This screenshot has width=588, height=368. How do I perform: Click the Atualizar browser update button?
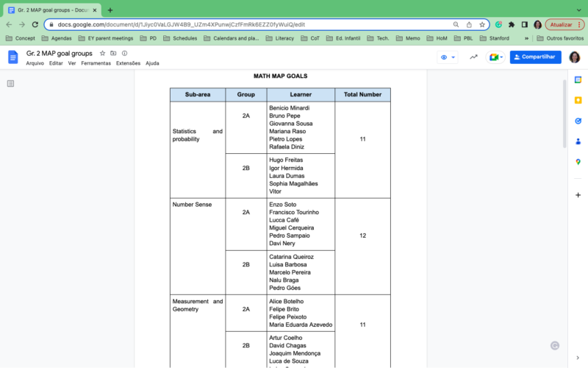tap(561, 24)
